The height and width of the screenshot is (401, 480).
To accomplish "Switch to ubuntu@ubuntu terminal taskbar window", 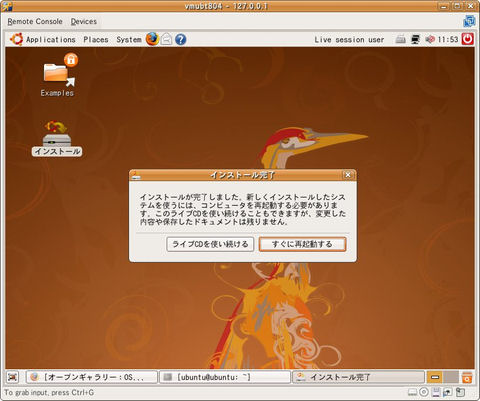I will click(225, 377).
